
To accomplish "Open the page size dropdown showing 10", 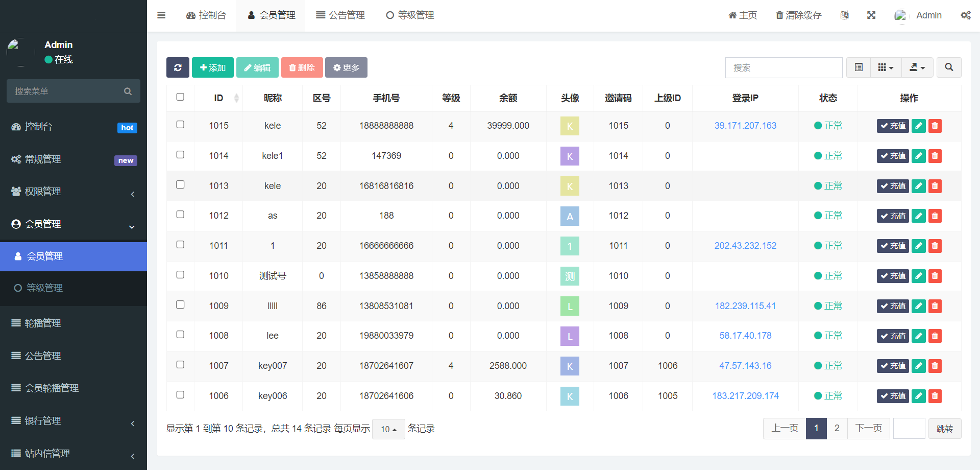I will [x=388, y=429].
